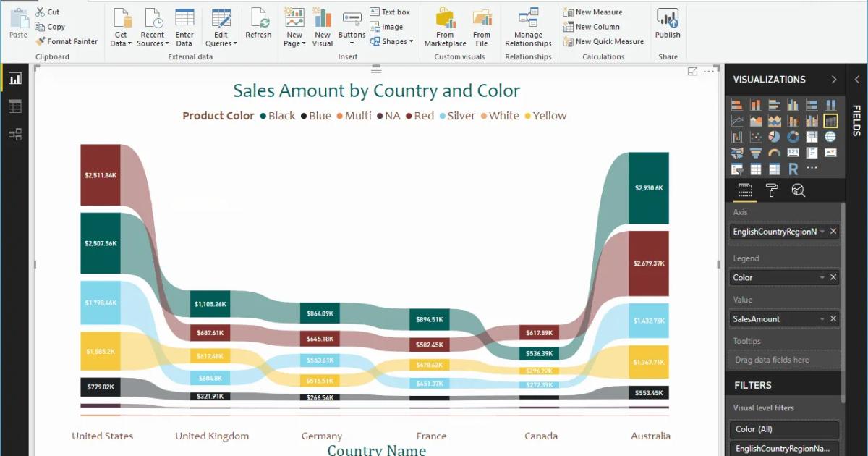Remove SalesAmount from the Value well

[x=833, y=318]
